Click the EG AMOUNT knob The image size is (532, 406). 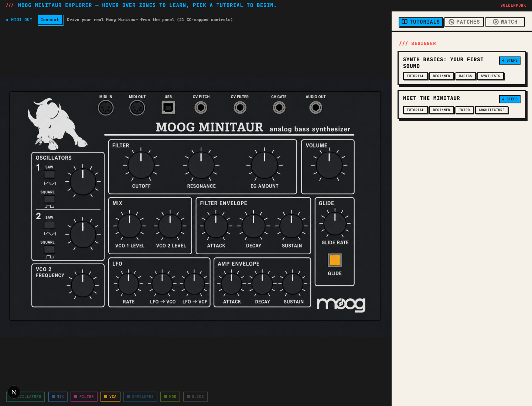tap(265, 165)
